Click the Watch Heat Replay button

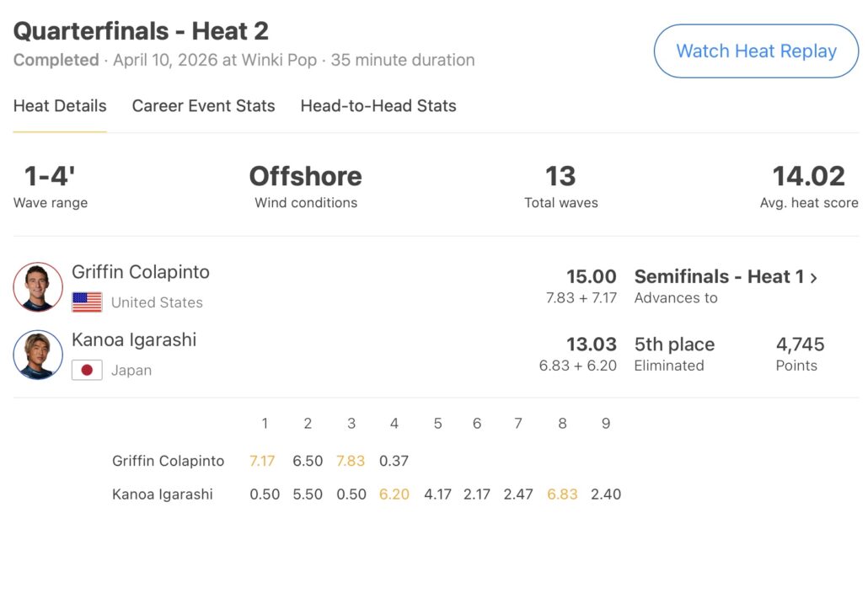(756, 51)
